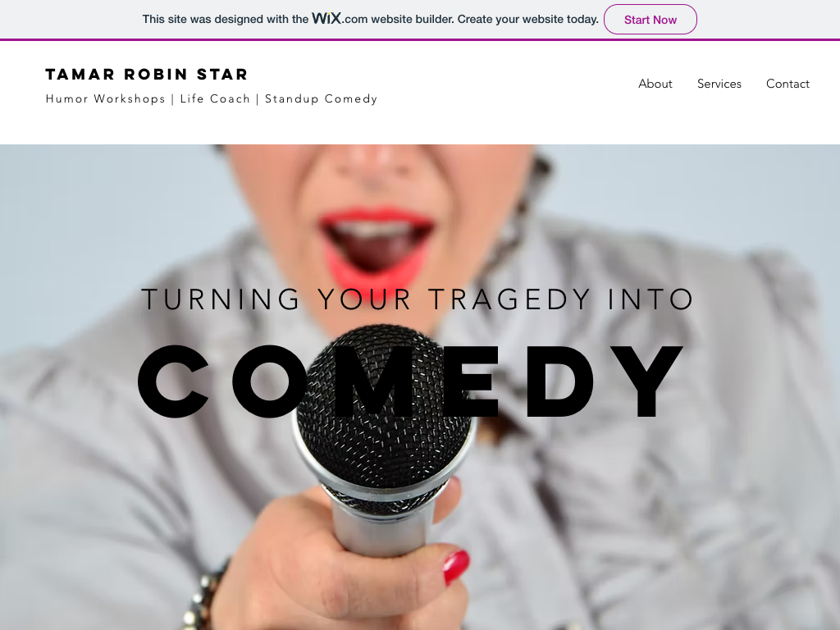Open the Services menu item
Image resolution: width=840 pixels, height=630 pixels.
coord(719,84)
